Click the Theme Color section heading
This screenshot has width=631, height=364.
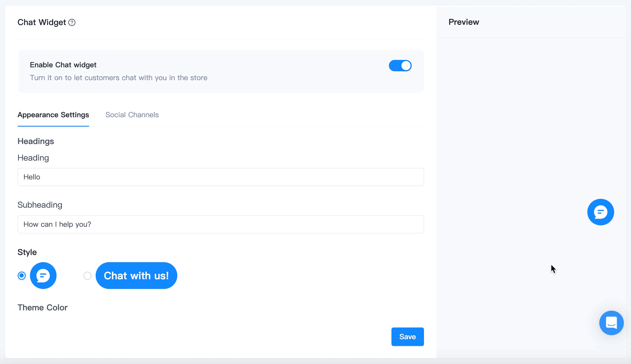point(42,308)
